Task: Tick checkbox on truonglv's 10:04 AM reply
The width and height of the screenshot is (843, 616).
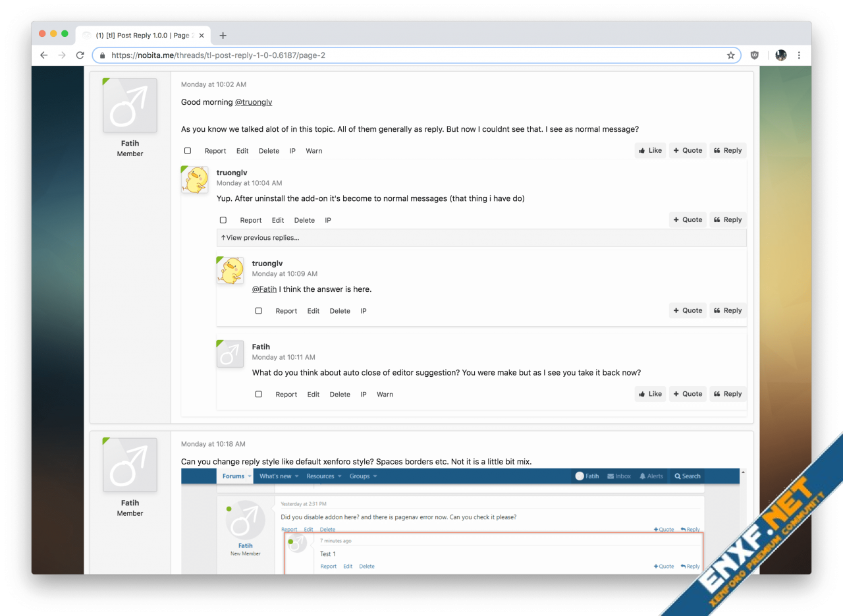Action: point(223,220)
